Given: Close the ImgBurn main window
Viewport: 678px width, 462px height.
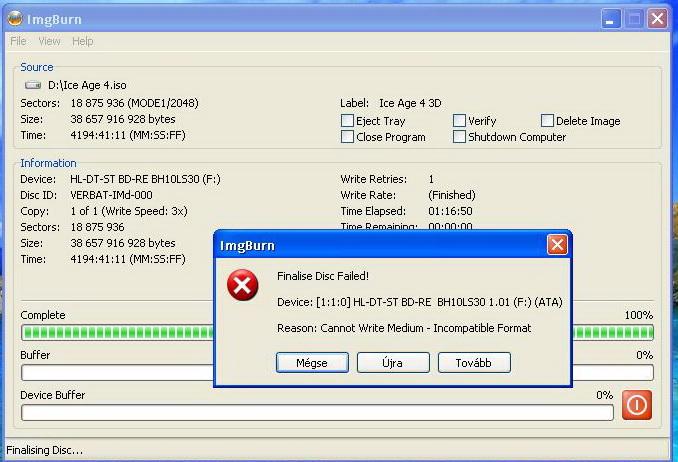Looking at the screenshot, I should pyautogui.click(x=657, y=19).
